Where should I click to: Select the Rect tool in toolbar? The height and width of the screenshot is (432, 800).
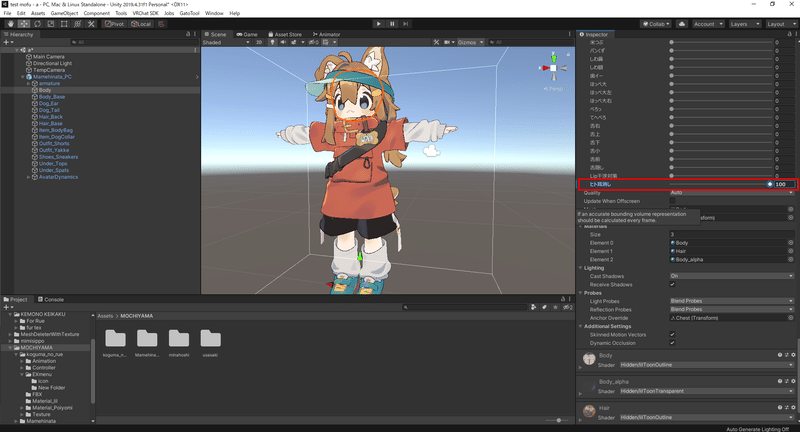tap(64, 24)
